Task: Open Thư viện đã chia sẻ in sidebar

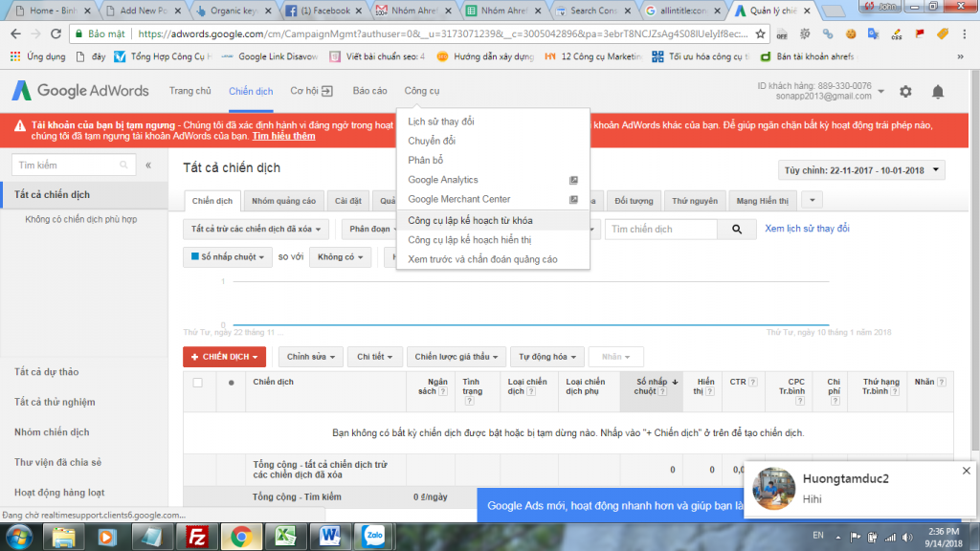Action: (x=57, y=462)
